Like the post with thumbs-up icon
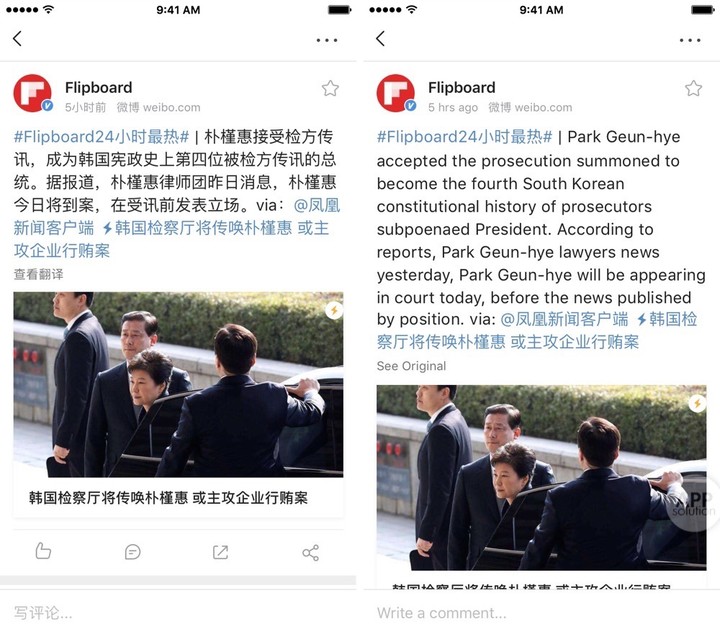Screen dimensions: 720x634 click(43, 551)
